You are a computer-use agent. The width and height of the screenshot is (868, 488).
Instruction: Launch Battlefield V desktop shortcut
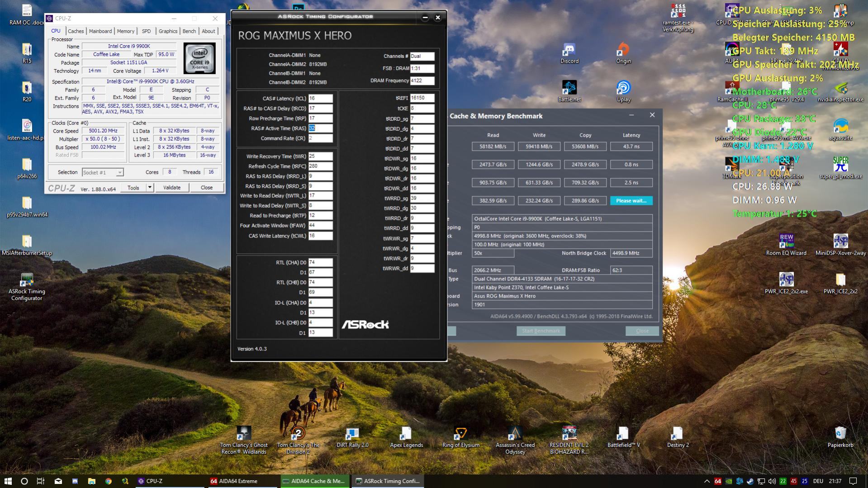pyautogui.click(x=623, y=438)
